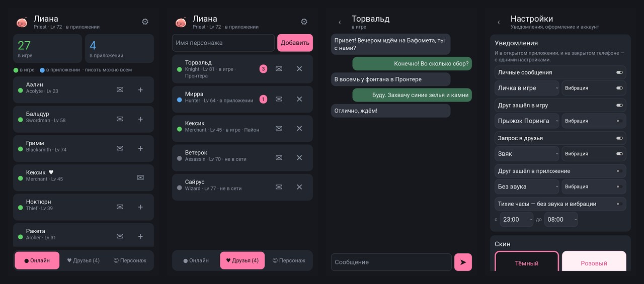Select active Онлайн tab in first panel
This screenshot has width=644, height=284.
(37, 260)
